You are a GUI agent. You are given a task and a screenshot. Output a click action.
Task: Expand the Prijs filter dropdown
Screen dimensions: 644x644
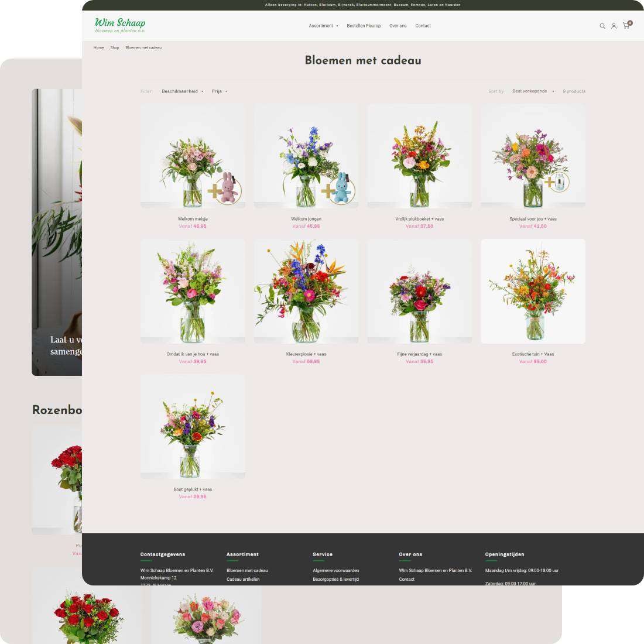point(220,91)
